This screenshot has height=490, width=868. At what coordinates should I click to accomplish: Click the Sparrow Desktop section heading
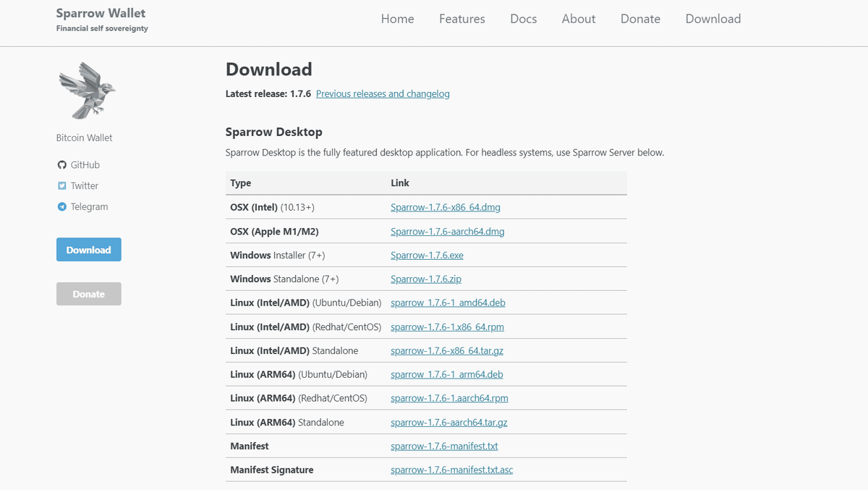[274, 132]
